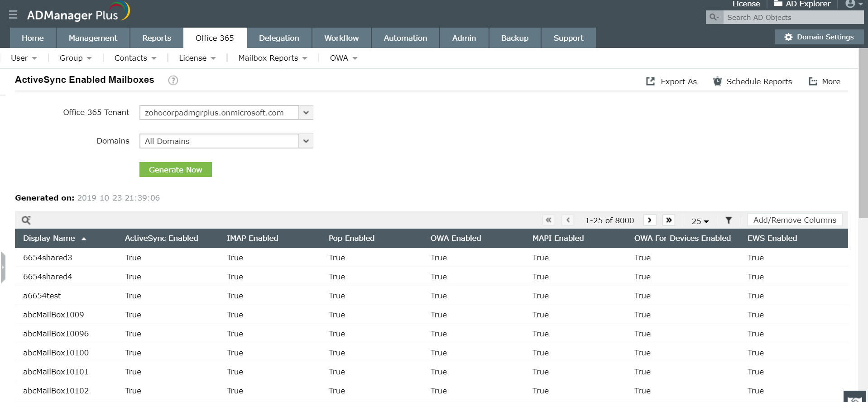Go to first page of results
The image size is (868, 402).
549,220
